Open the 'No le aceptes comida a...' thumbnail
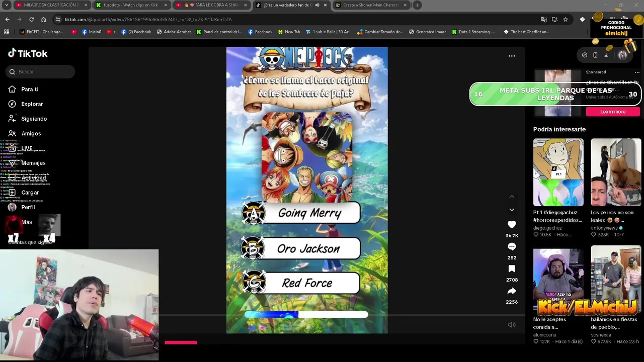644x362 pixels. [x=558, y=279]
